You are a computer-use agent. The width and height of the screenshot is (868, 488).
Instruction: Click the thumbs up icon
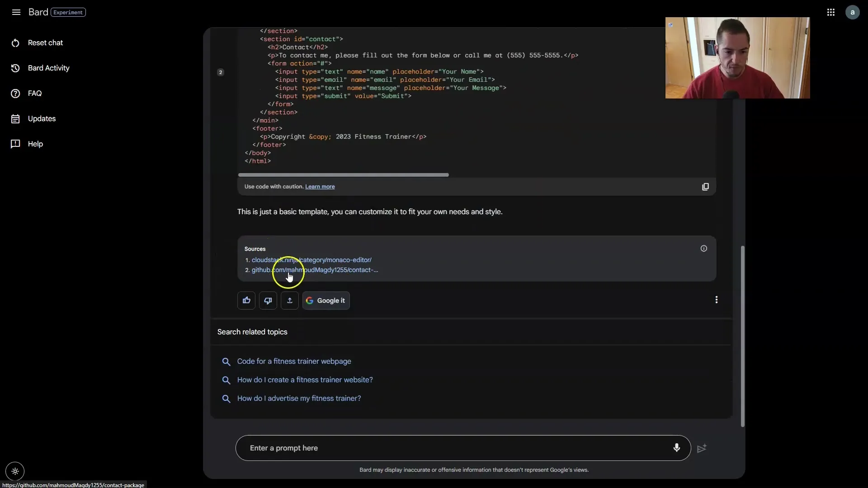246,300
